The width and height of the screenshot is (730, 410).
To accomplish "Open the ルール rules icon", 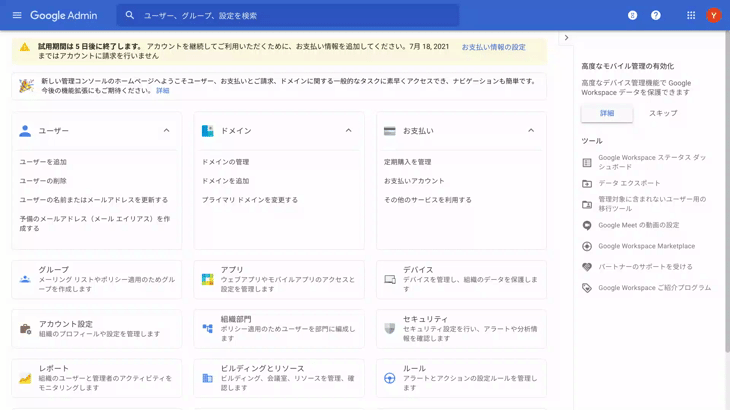I will (x=390, y=378).
